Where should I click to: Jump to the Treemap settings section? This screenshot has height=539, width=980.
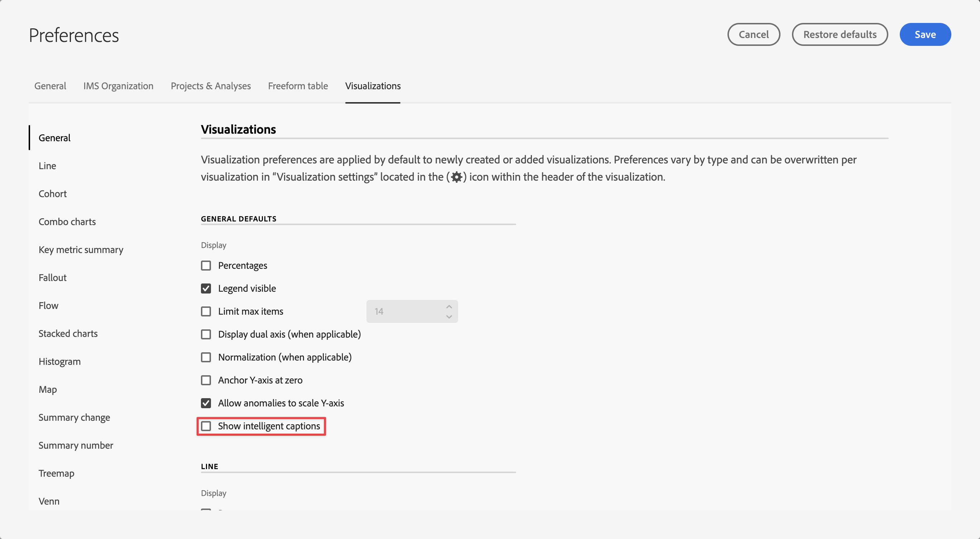56,473
